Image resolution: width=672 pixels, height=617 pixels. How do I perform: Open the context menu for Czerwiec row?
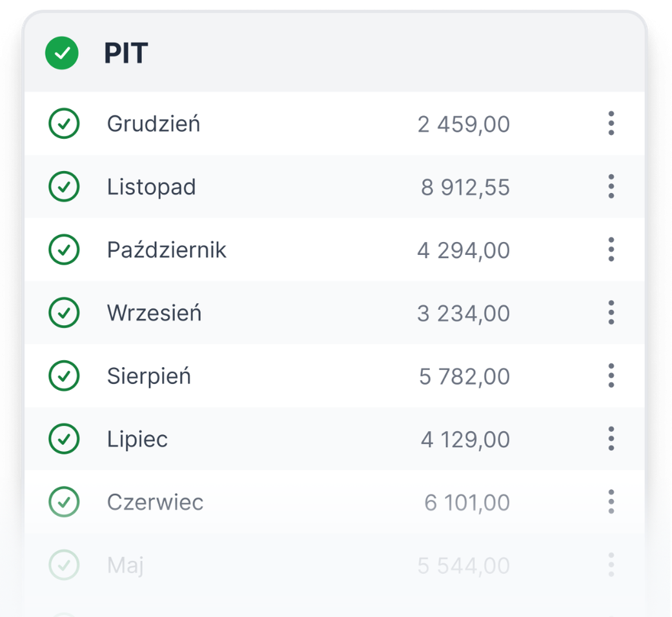click(611, 501)
